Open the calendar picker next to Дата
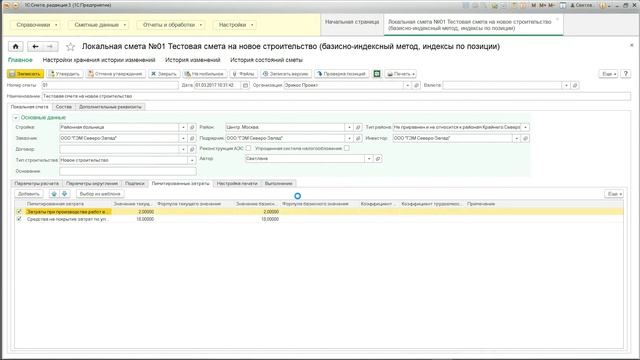This screenshot has height=360, width=640. 245,85
